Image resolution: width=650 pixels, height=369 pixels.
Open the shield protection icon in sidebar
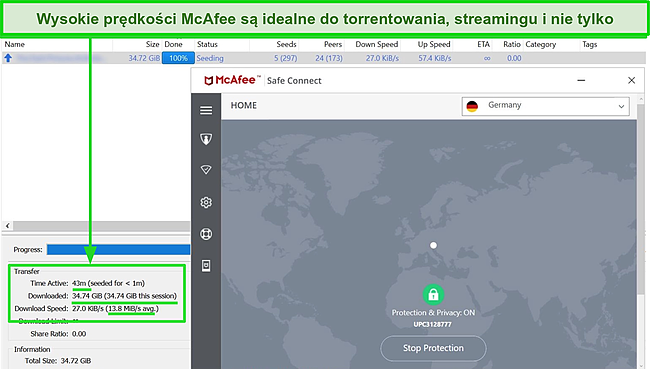click(x=206, y=139)
